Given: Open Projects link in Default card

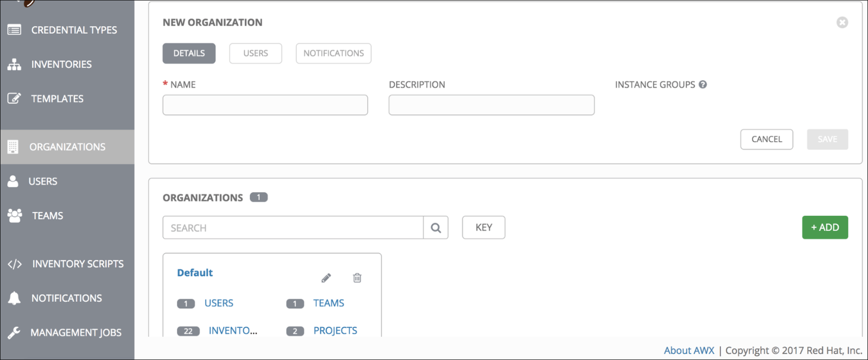Looking at the screenshot, I should point(335,331).
